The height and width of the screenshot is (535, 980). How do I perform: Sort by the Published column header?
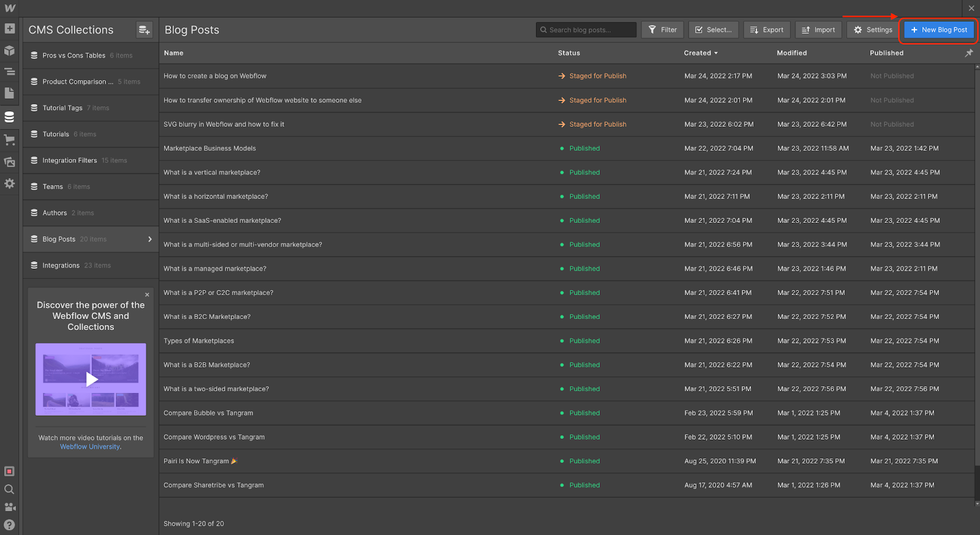(886, 53)
